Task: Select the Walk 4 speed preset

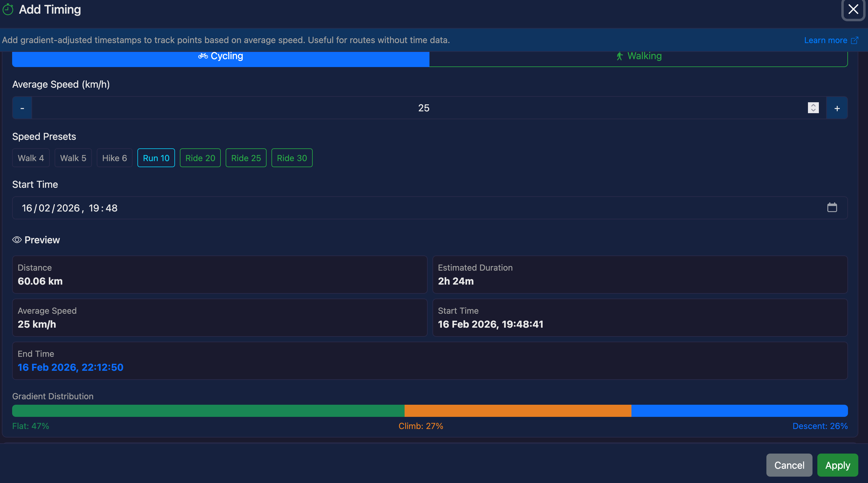Action: click(31, 158)
